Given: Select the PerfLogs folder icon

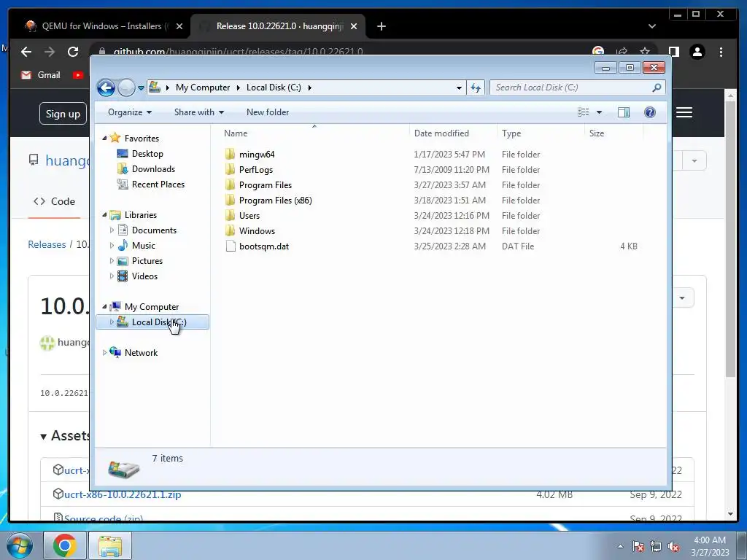Looking at the screenshot, I should point(230,169).
